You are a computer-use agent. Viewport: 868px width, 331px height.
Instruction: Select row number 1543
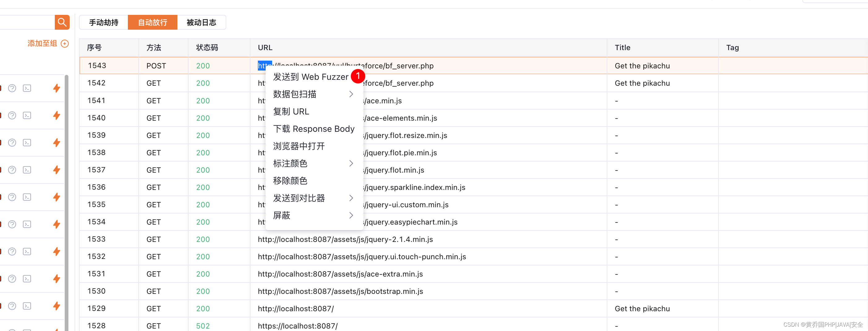[97, 66]
